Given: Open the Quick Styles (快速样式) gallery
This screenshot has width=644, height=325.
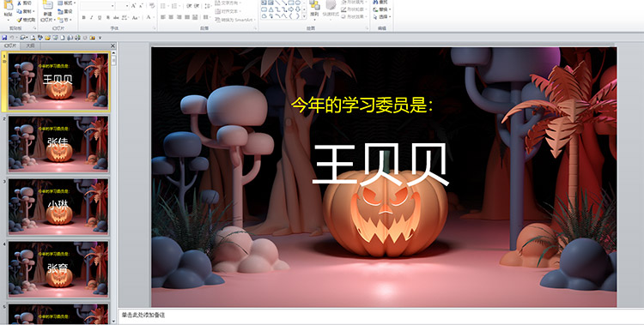Looking at the screenshot, I should click(x=331, y=10).
